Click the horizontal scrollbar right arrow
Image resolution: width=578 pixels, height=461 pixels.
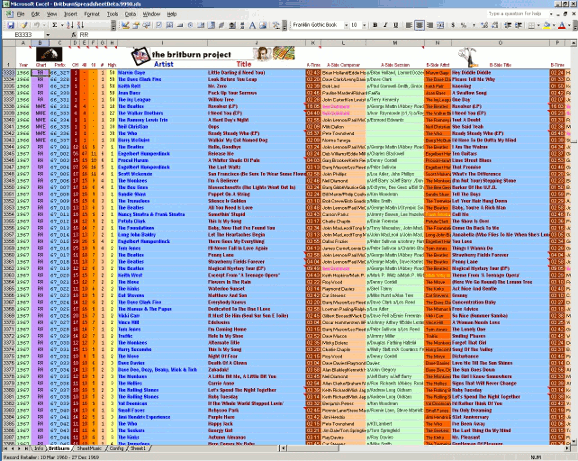coord(567,448)
